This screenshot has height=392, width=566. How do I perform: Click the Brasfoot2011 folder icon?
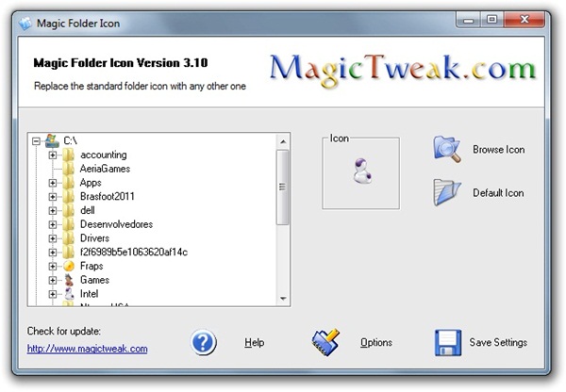[x=68, y=197]
